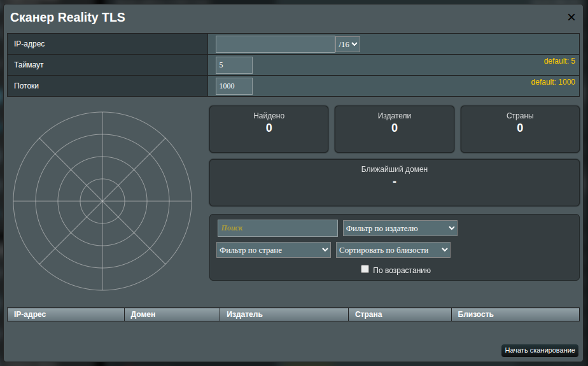This screenshot has width=588, height=366.
Task: Click the Сканер Reality TLS title
Action: pos(68,17)
